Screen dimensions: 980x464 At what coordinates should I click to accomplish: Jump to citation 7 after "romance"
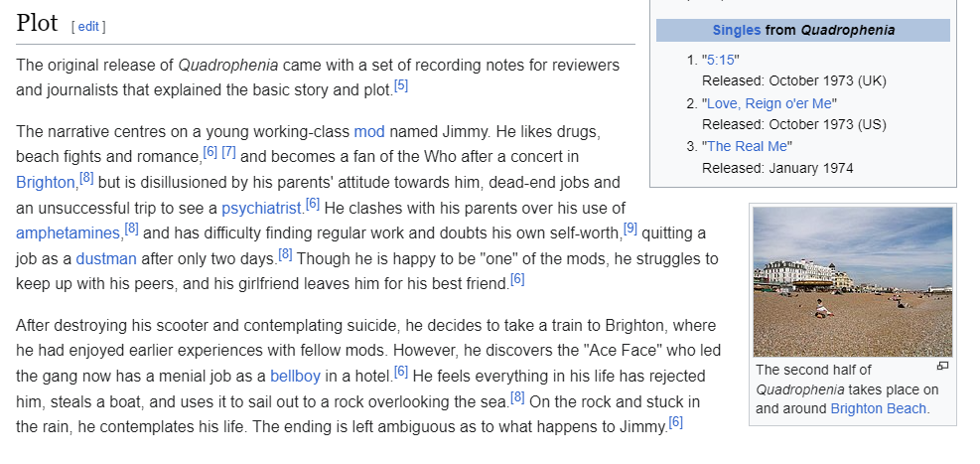pyautogui.click(x=228, y=152)
